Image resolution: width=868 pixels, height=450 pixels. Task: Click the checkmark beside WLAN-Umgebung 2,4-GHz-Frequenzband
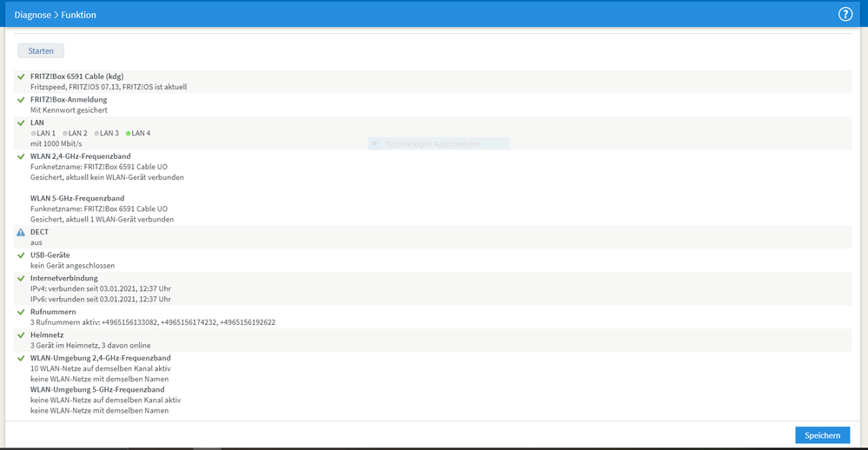coord(21,359)
